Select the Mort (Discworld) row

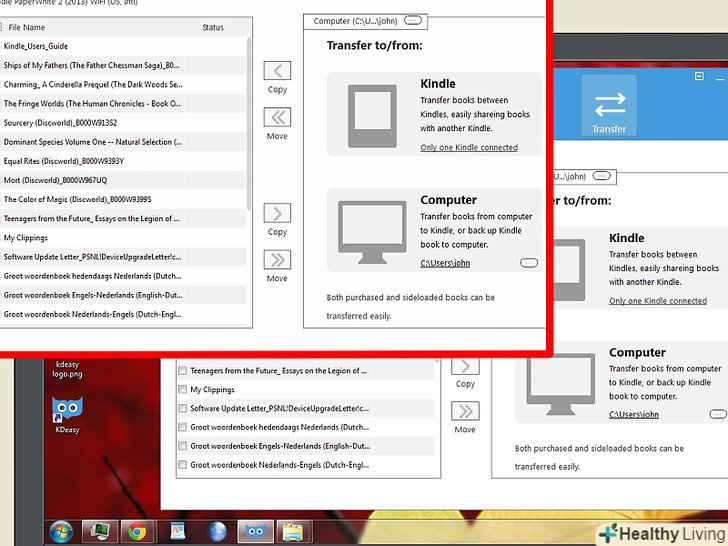[x=123, y=180]
